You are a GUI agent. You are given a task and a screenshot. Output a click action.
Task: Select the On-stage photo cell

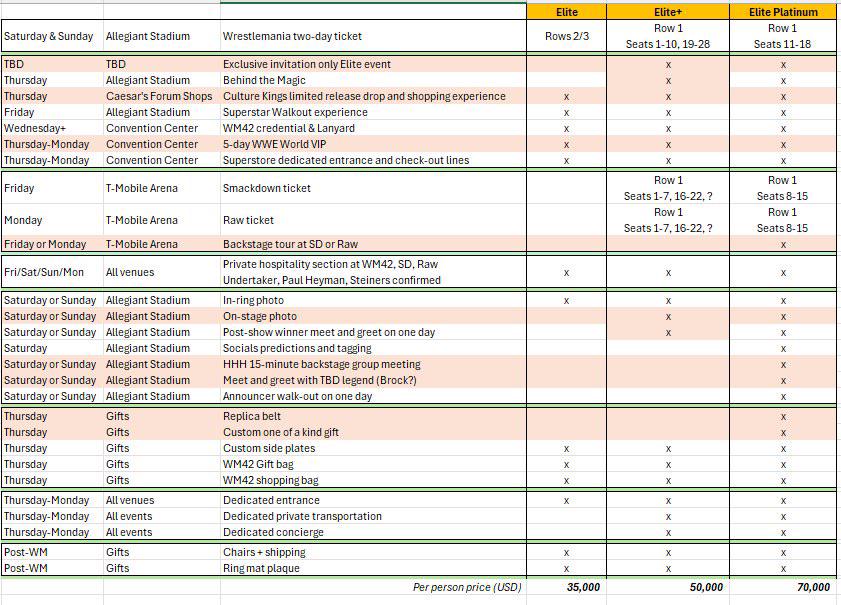coord(373,316)
